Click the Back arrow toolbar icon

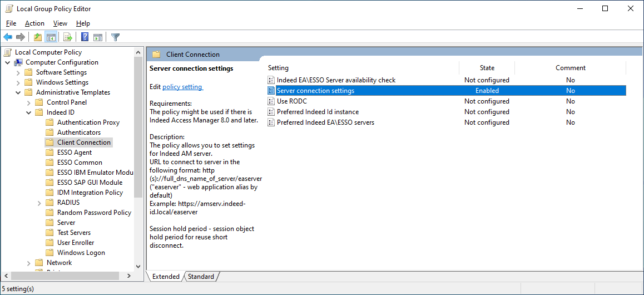pyautogui.click(x=8, y=37)
